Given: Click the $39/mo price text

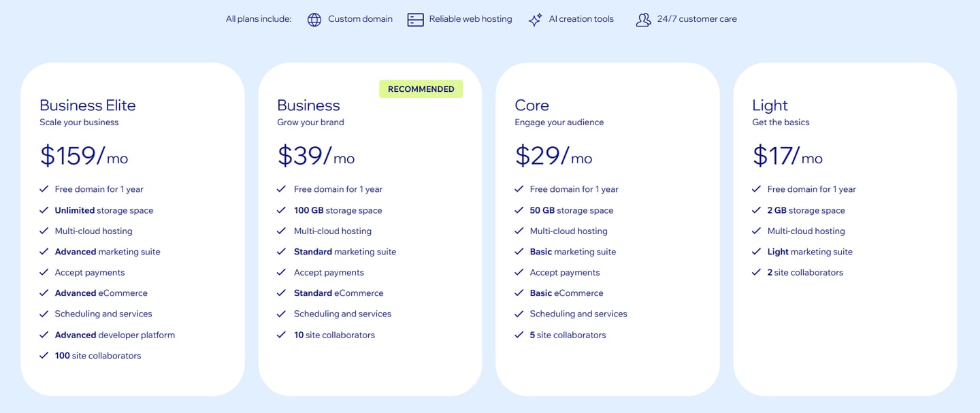Looking at the screenshot, I should coord(316,156).
